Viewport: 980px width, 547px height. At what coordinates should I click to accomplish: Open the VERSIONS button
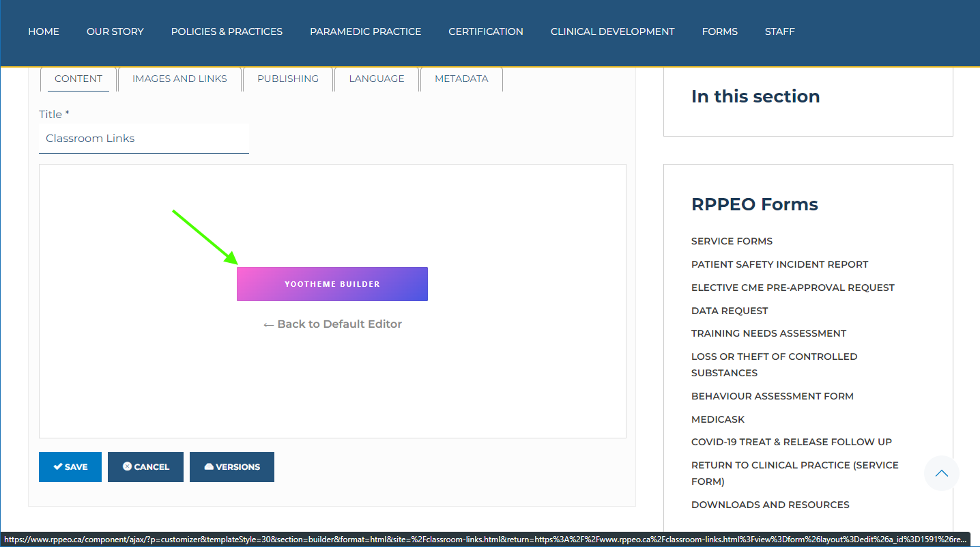232,467
